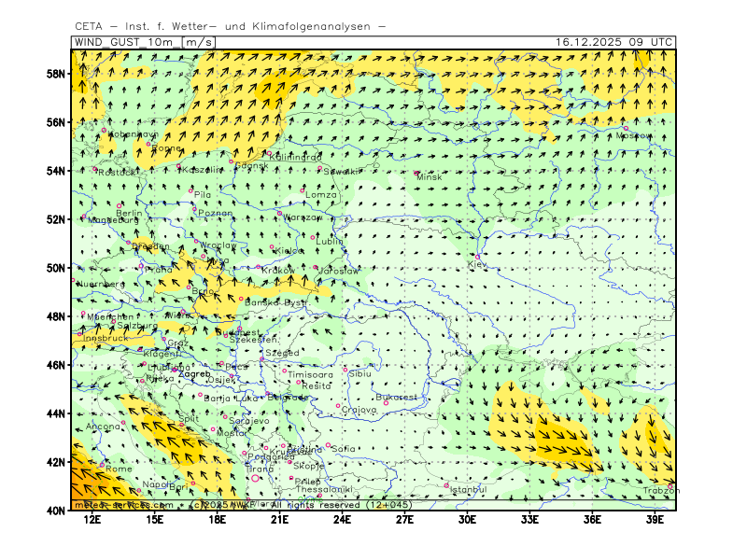Select the Rome city marker
Viewport: 747px width, 560px height.
(x=103, y=464)
